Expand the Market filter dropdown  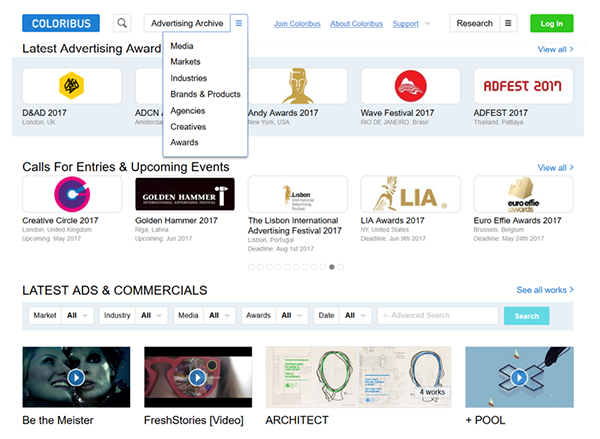[x=77, y=315]
